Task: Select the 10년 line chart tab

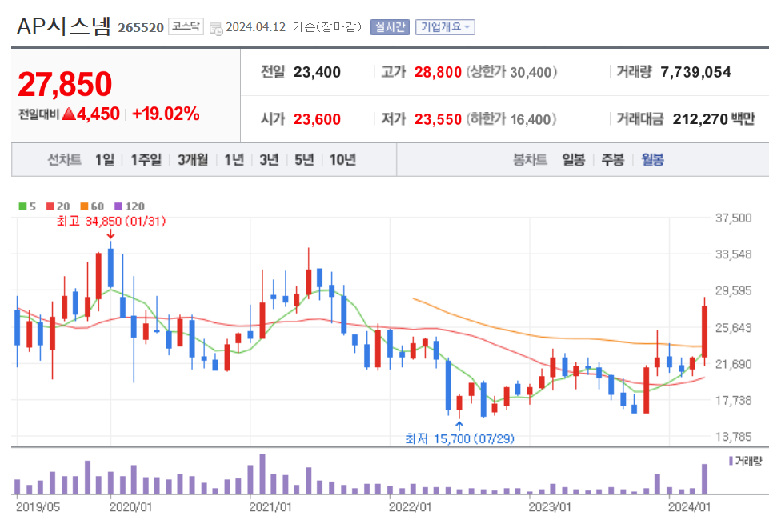Action: 342,160
